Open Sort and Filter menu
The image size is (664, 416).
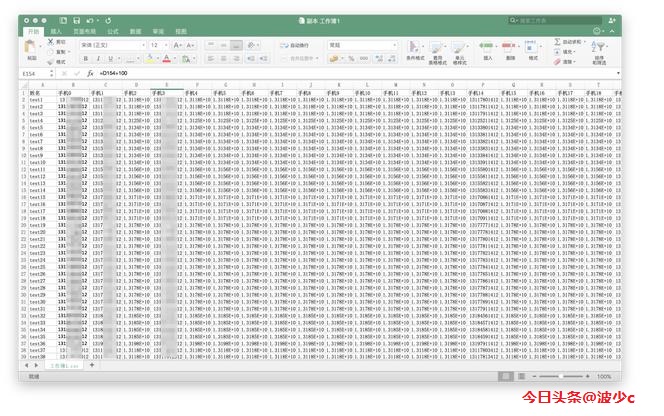coord(599,52)
